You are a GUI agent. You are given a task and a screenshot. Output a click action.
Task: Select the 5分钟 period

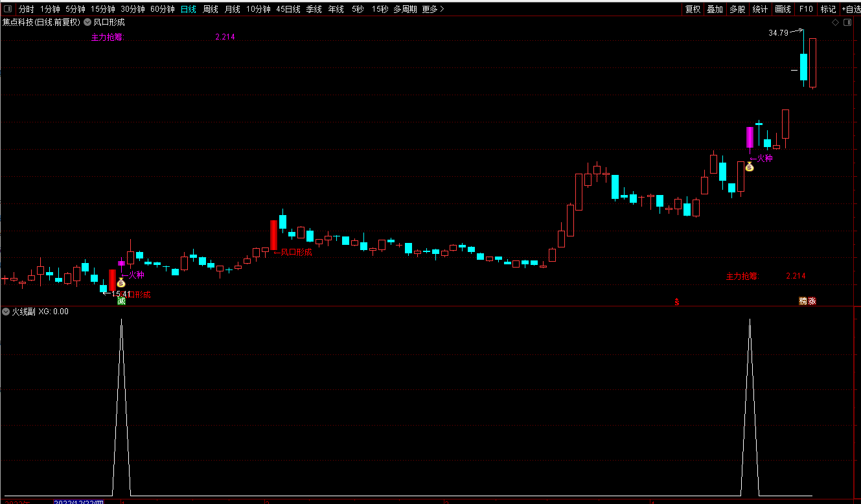click(x=75, y=9)
